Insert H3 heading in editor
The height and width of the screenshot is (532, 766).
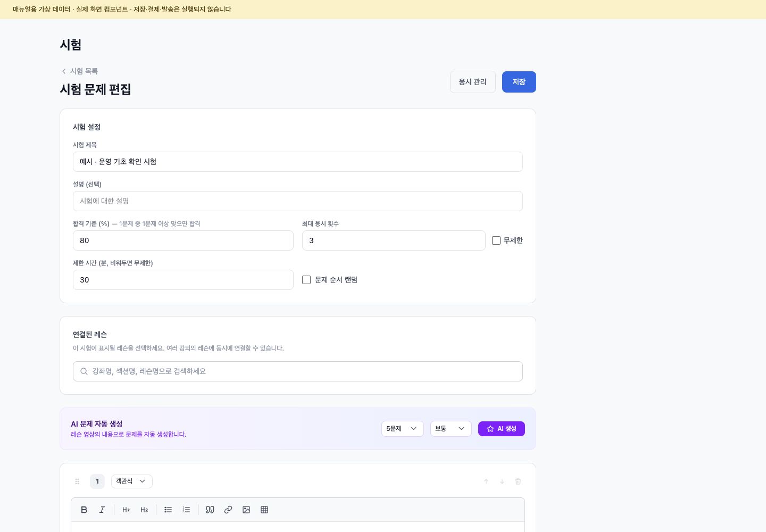144,510
